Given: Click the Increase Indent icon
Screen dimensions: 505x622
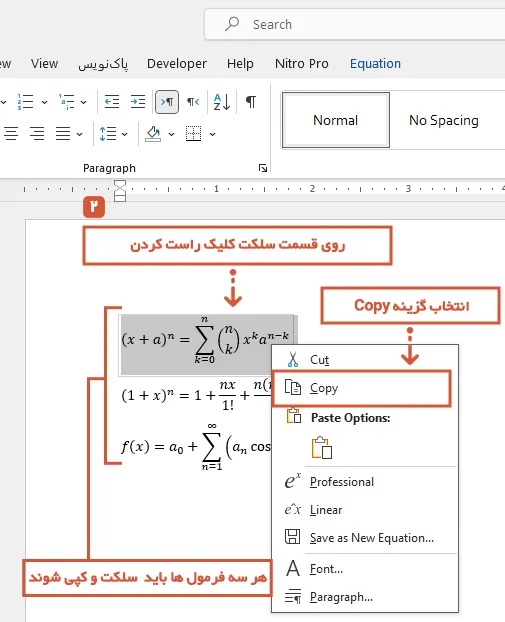Looking at the screenshot, I should pyautogui.click(x=138, y=102).
